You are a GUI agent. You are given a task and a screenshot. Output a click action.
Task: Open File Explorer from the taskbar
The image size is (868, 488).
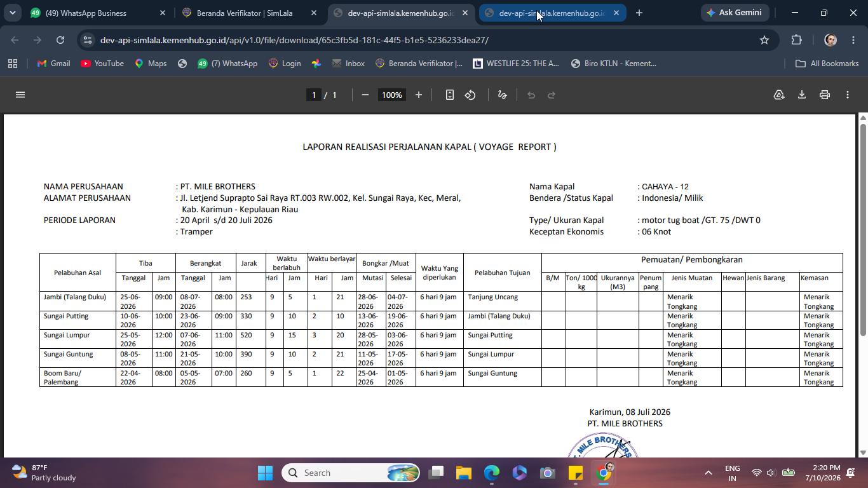click(x=463, y=473)
